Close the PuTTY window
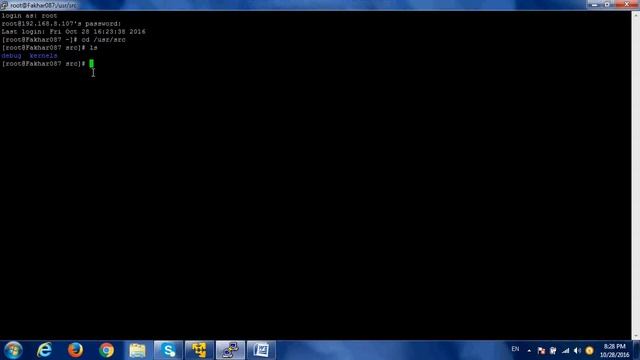This screenshot has height=360, width=640. (627, 4)
